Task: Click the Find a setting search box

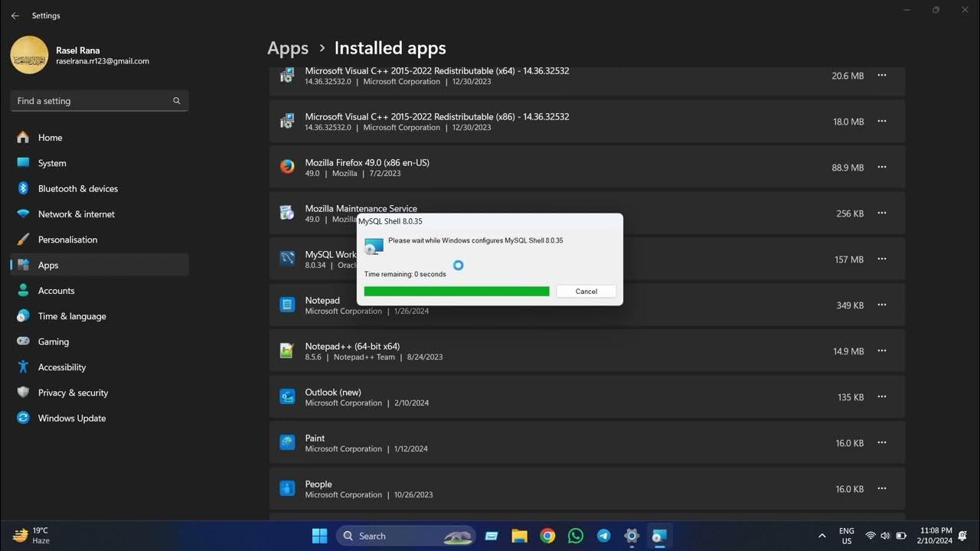Action: (x=100, y=101)
